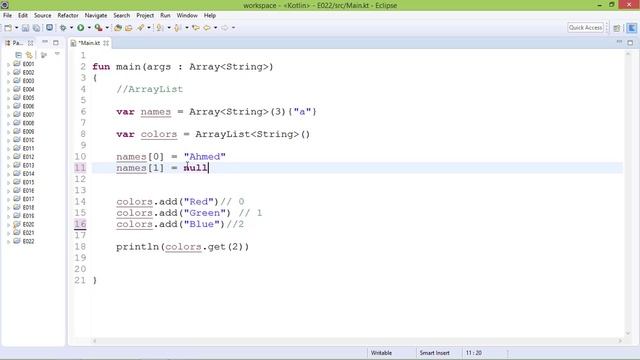Click Package Explorer filter/focus icon

[44, 55]
